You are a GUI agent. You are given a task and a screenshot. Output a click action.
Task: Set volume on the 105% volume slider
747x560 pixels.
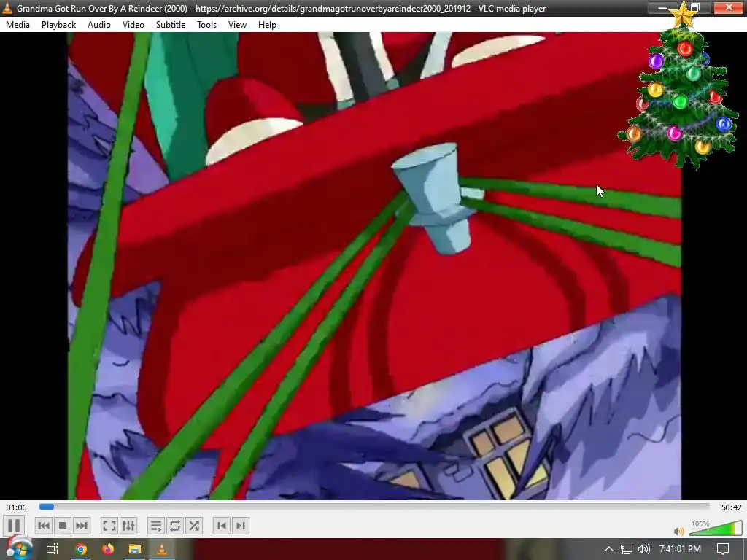[x=716, y=529]
